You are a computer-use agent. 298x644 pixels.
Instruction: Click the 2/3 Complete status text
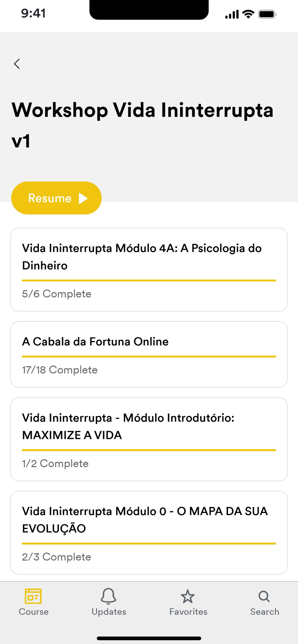tap(56, 557)
